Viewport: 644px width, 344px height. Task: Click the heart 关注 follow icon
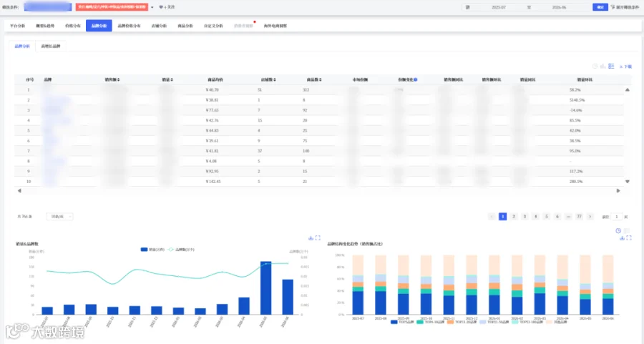(161, 7)
